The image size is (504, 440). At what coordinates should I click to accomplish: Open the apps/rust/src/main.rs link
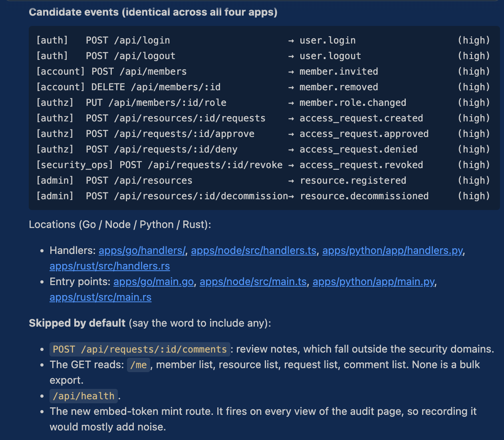[101, 297]
